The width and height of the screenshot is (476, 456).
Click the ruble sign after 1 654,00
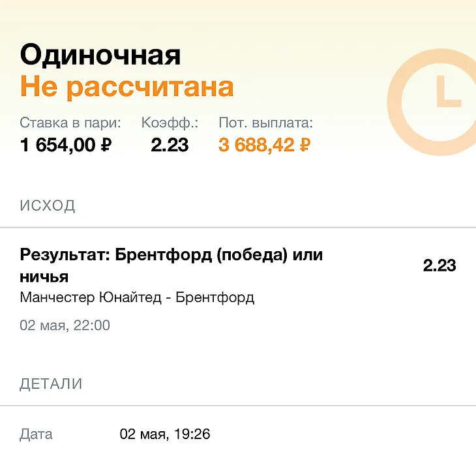tap(106, 145)
